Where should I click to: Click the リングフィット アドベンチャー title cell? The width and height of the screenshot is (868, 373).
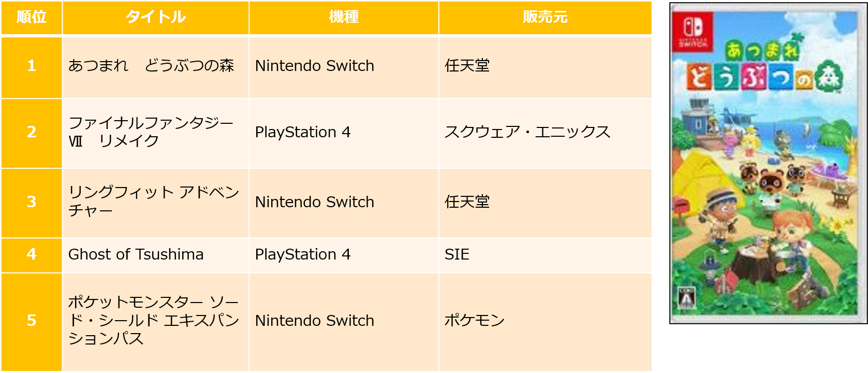(154, 202)
